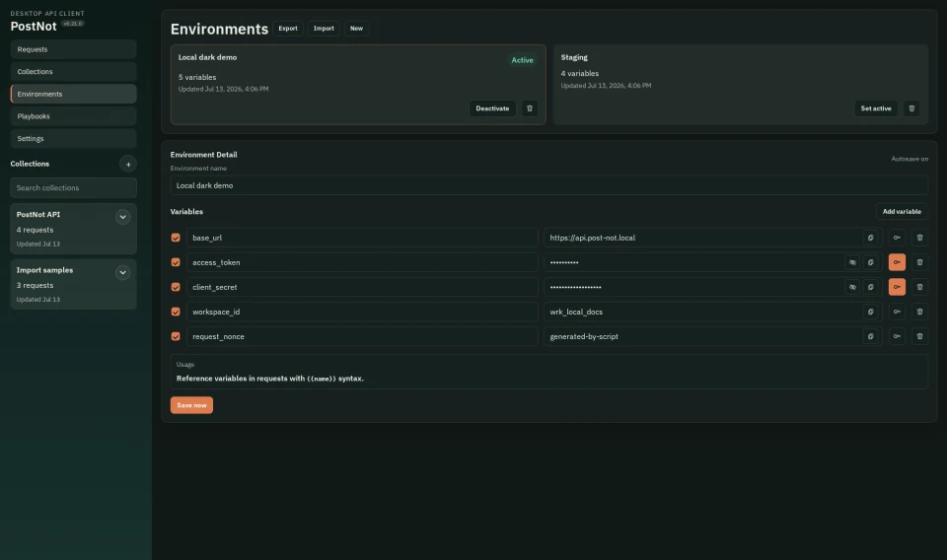Delete the access_token variable
947x560 pixels.
pyautogui.click(x=919, y=262)
